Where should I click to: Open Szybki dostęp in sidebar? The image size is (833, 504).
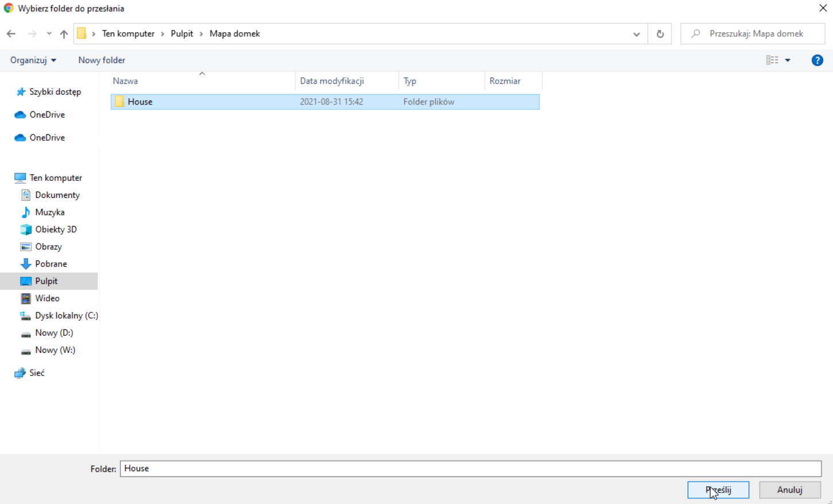pos(55,92)
